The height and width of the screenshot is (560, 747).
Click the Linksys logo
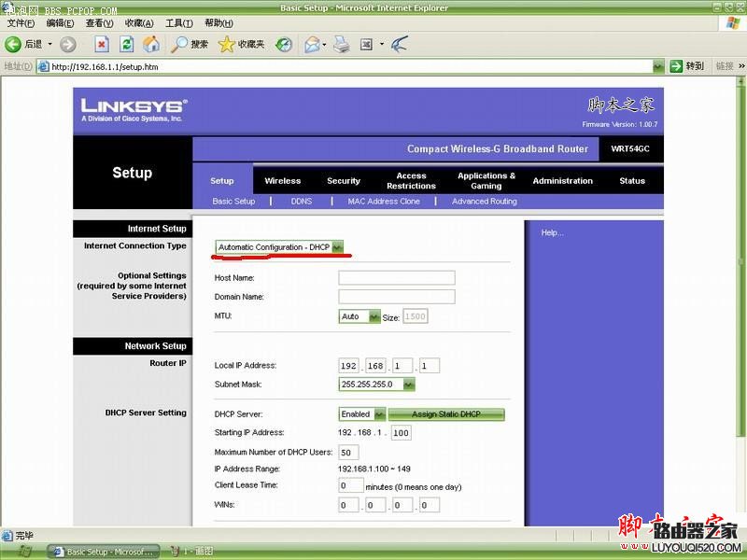tap(134, 109)
